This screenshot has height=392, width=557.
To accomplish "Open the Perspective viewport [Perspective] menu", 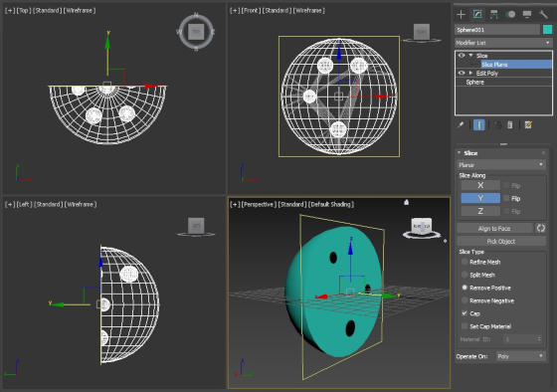I will click(260, 204).
